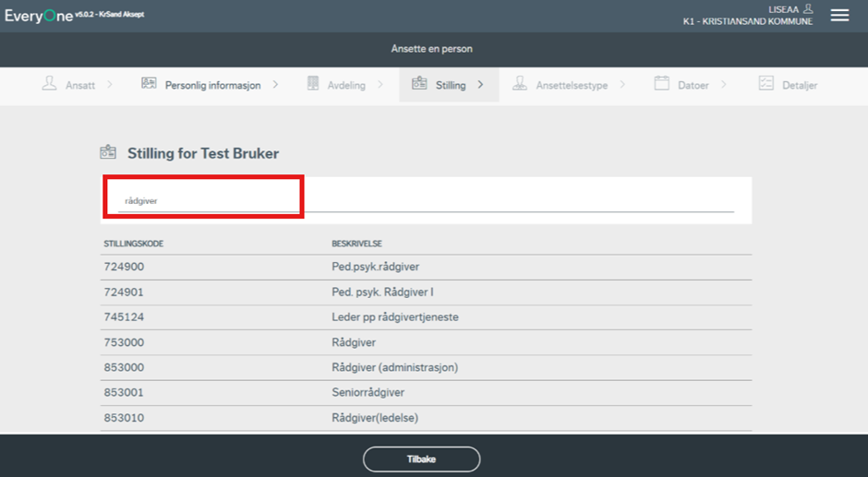868x477 pixels.
Task: Click the Stilling badge icon in the stepper
Action: [419, 84]
